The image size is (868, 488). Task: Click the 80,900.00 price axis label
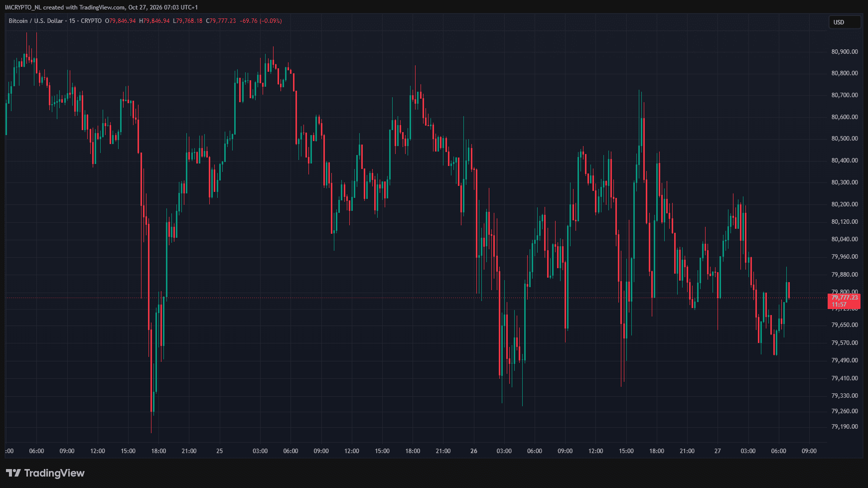click(845, 52)
